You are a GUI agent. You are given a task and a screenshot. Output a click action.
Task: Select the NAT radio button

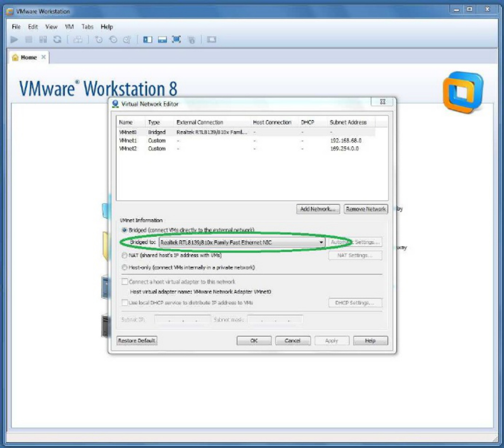click(x=124, y=255)
